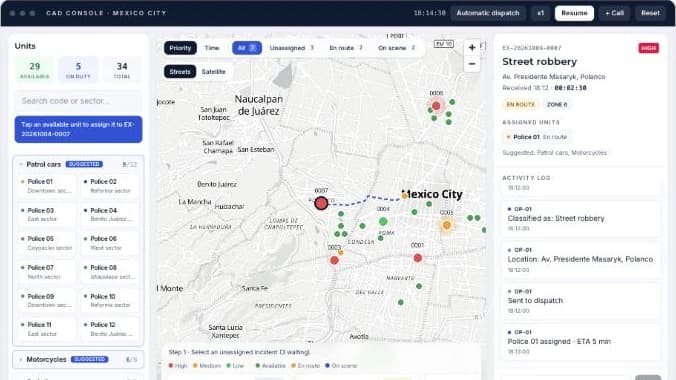Zoom out the map with minus button
676x380 pixels.
click(x=472, y=64)
